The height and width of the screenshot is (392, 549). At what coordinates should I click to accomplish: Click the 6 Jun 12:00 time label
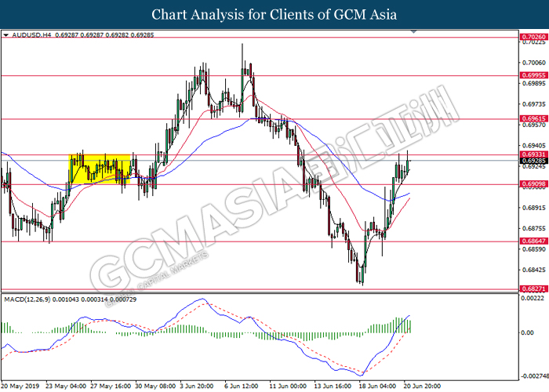tap(242, 387)
